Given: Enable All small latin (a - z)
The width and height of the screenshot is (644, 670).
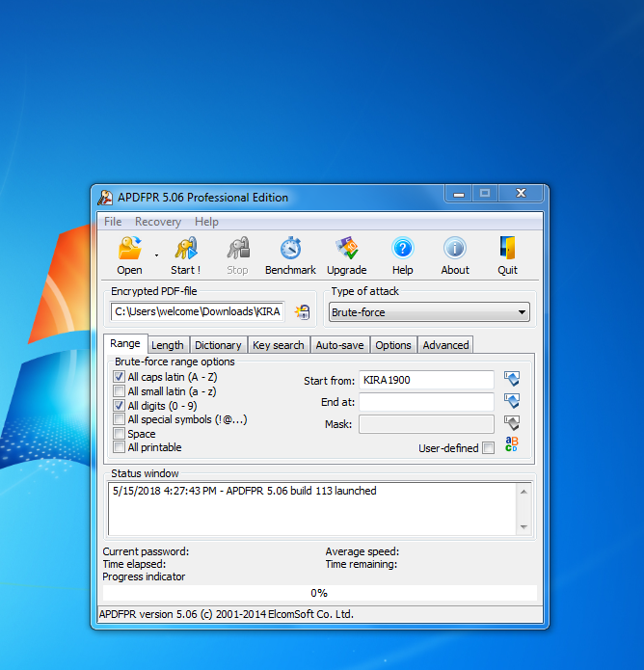Looking at the screenshot, I should [x=119, y=391].
